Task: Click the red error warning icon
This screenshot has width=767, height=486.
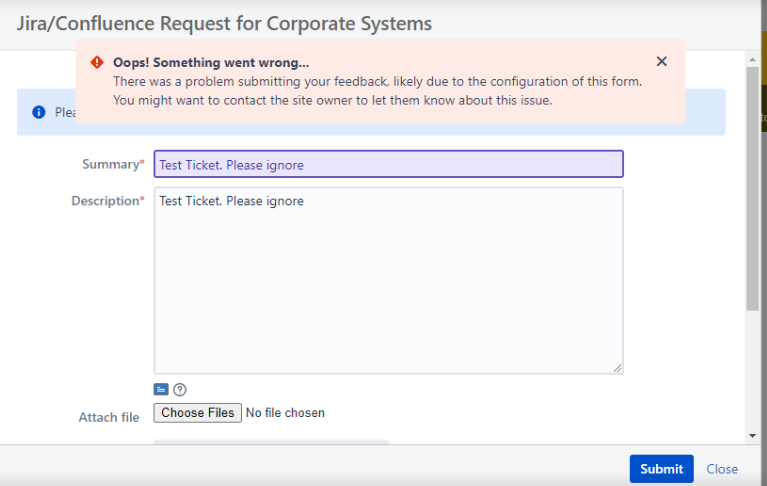Action: tap(97, 62)
